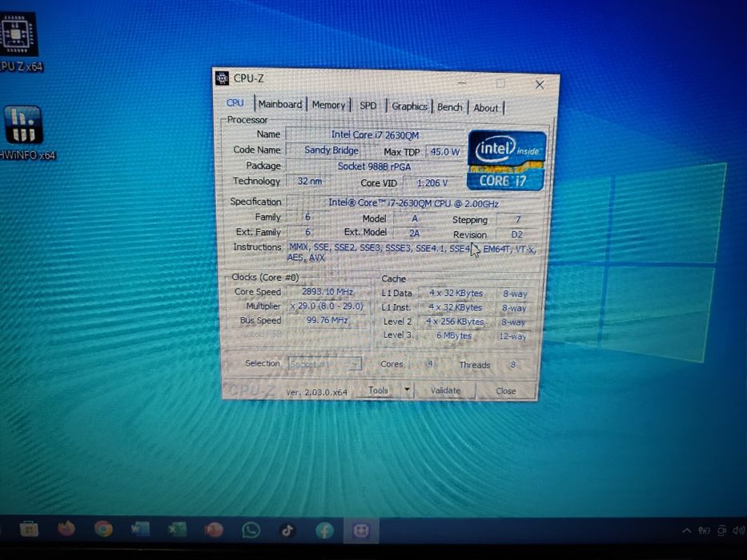Click the active CPU-Z taskbar icon
This screenshot has height=560, width=747.
click(x=361, y=530)
